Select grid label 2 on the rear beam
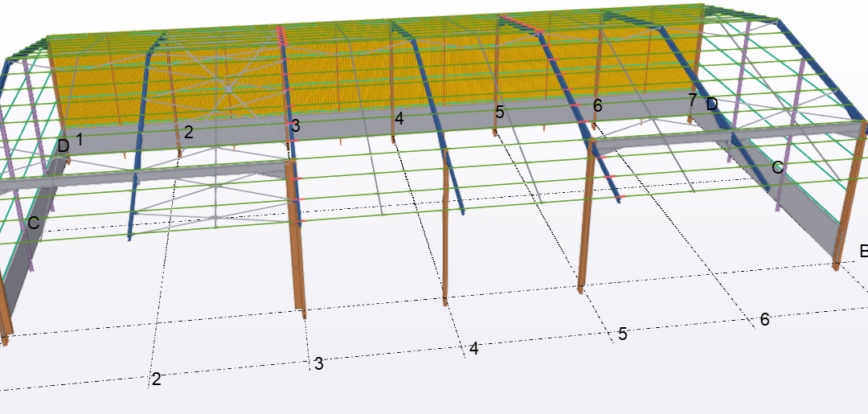The height and width of the screenshot is (414, 868). click(188, 133)
